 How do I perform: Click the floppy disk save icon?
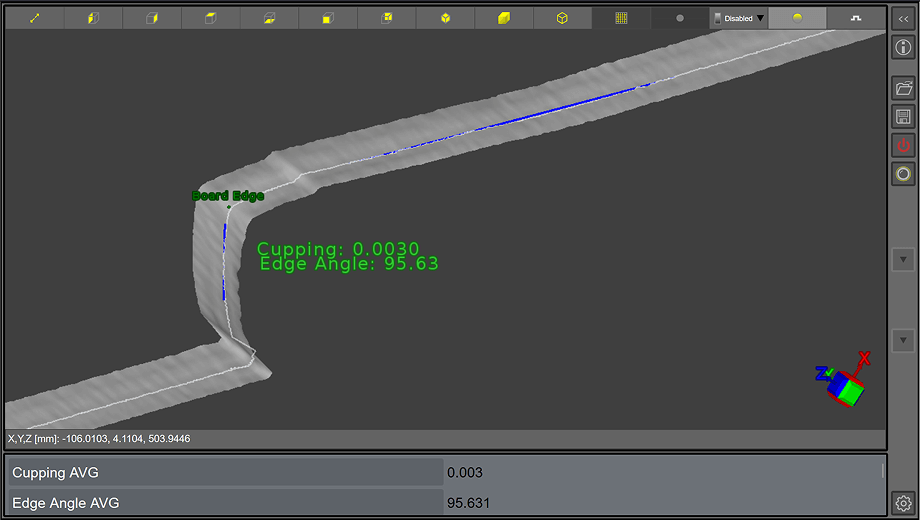pyautogui.click(x=903, y=117)
